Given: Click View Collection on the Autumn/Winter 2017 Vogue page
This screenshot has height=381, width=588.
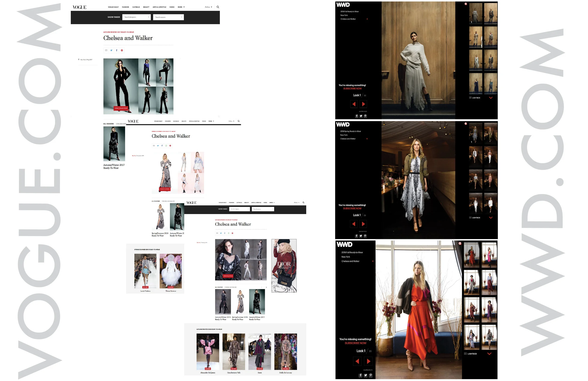Looking at the screenshot, I should (x=121, y=108).
